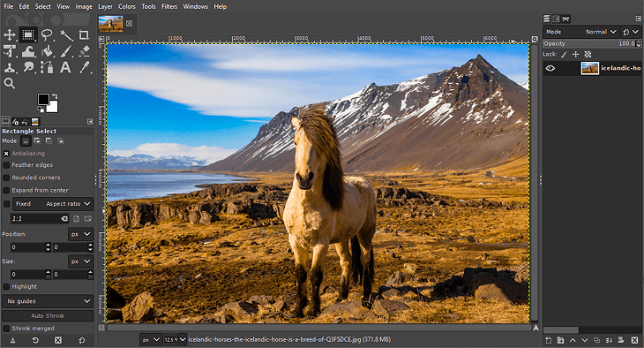Select the Free Select lasso tool

(47, 35)
